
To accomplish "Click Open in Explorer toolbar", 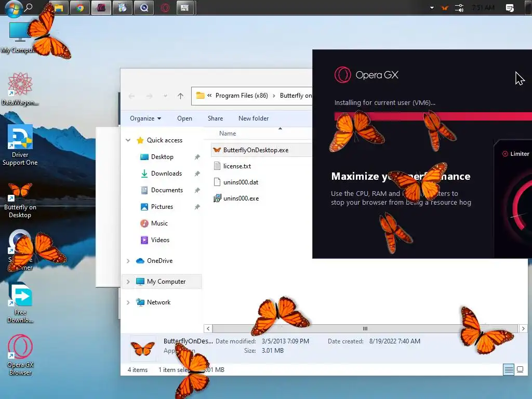I will [x=184, y=118].
